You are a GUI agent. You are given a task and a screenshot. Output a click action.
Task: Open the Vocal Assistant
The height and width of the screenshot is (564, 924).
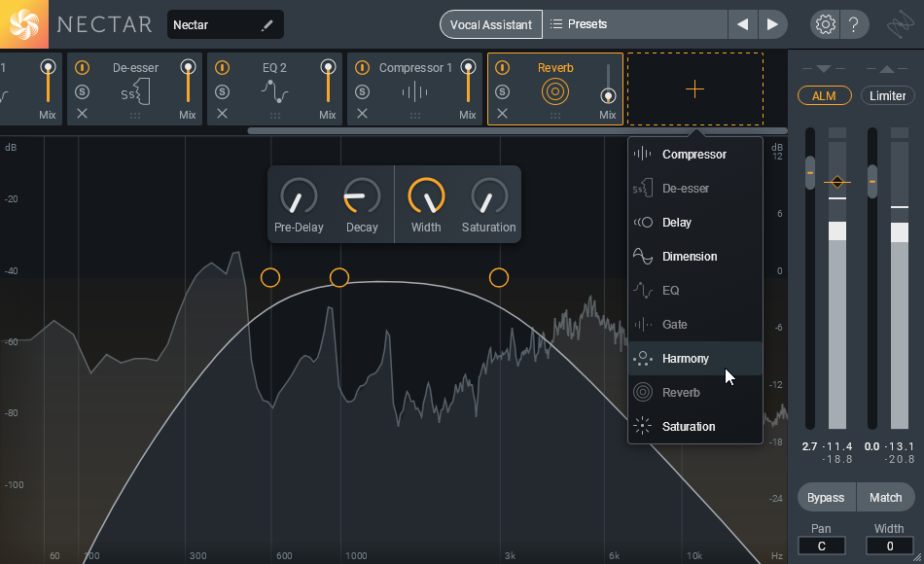pos(491,24)
